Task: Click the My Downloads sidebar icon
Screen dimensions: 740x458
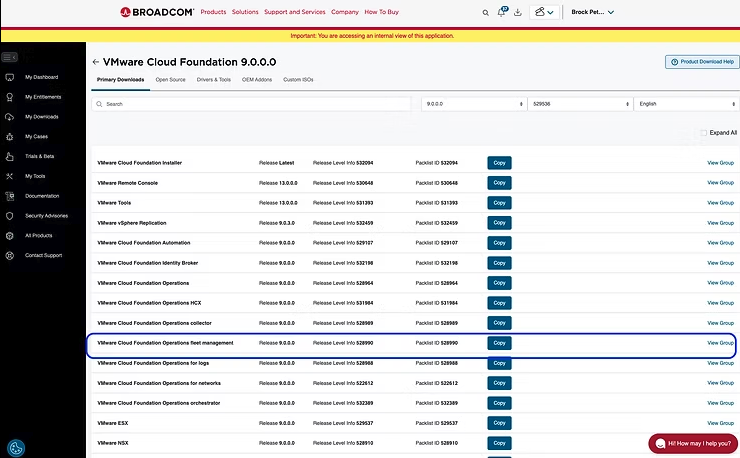Action: pos(10,116)
